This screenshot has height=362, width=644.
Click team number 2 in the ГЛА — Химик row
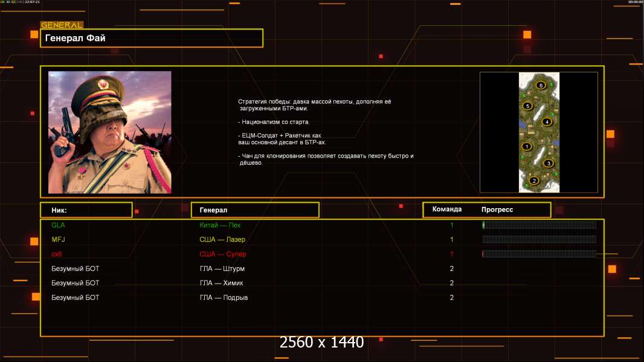click(x=451, y=283)
